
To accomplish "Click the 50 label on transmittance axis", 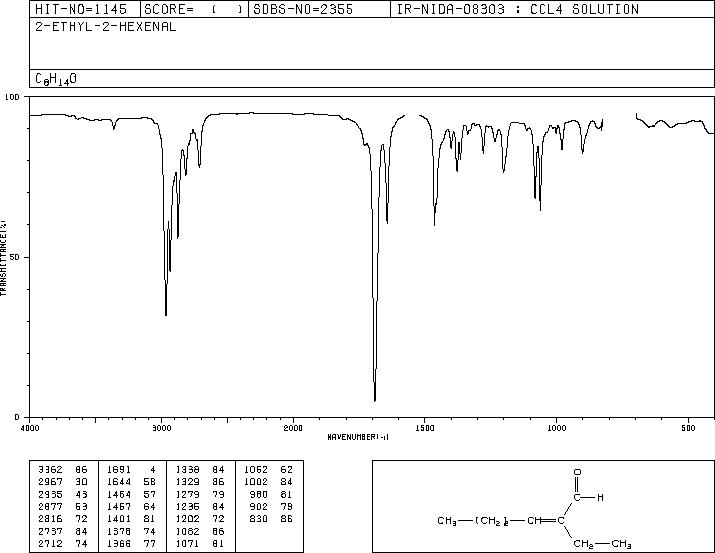I will coord(15,257).
